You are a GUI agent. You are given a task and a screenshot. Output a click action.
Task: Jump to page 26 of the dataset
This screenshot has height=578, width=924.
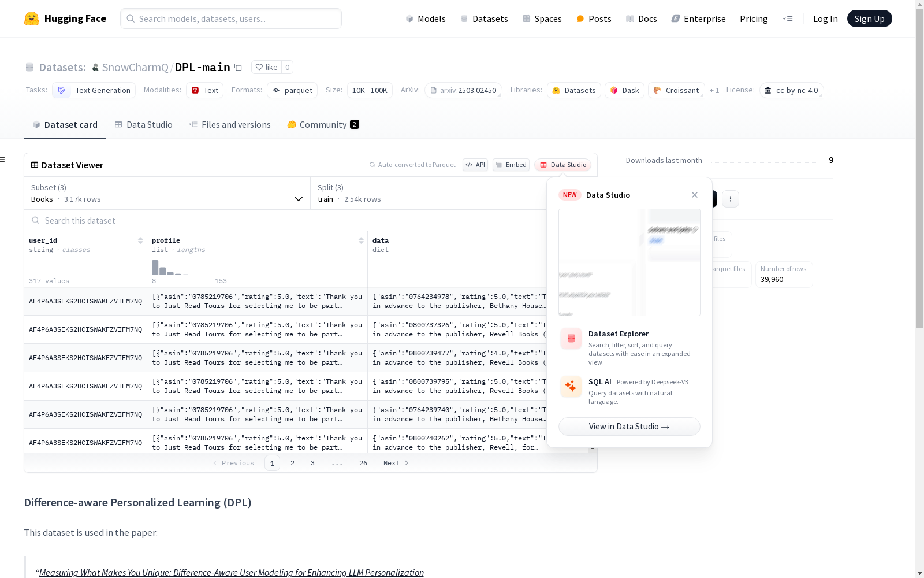coord(363,463)
